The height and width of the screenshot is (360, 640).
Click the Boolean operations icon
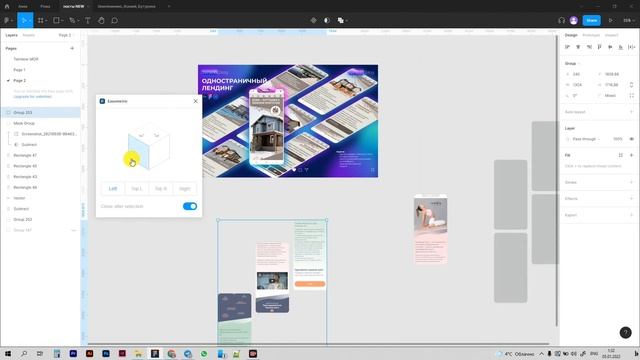pyautogui.click(x=340, y=20)
